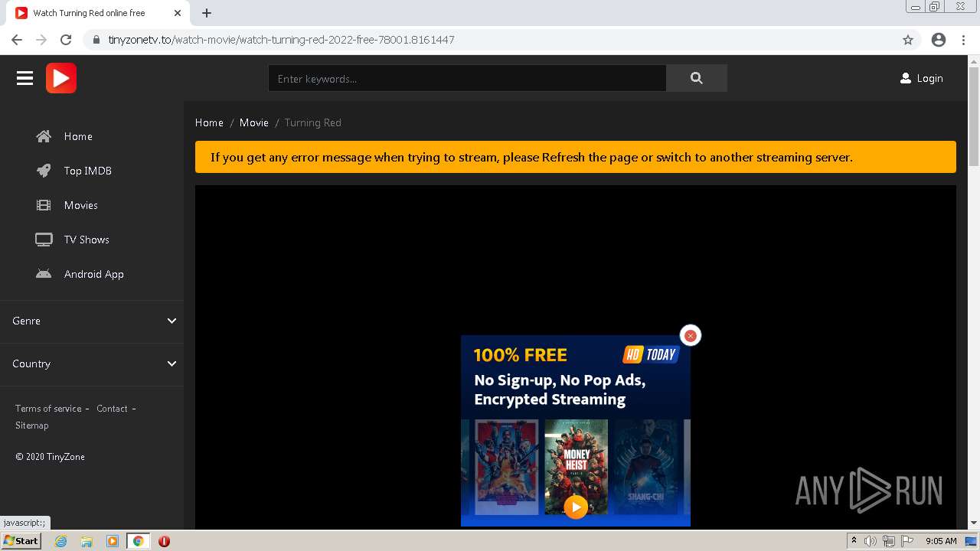Screen dimensions: 980x551
Task: Click the orange play button on ad
Action: click(576, 507)
